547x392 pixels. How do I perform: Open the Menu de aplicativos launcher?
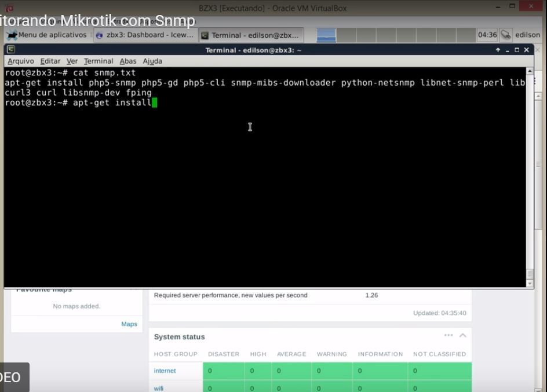click(47, 35)
